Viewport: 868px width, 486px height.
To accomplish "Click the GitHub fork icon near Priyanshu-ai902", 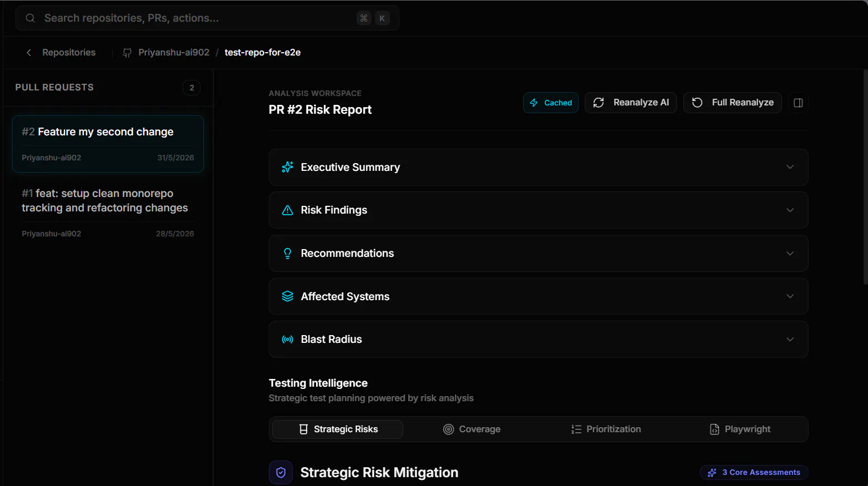I will coord(127,53).
